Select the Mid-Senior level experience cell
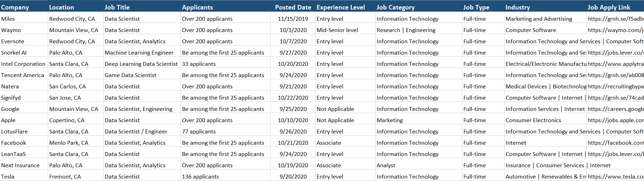This screenshot has width=644, height=181. [345, 30]
